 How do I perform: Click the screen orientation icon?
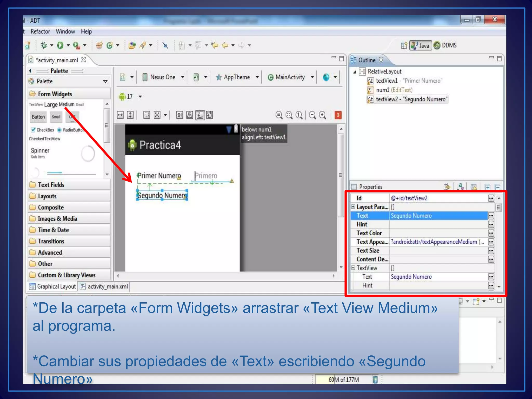tap(196, 77)
